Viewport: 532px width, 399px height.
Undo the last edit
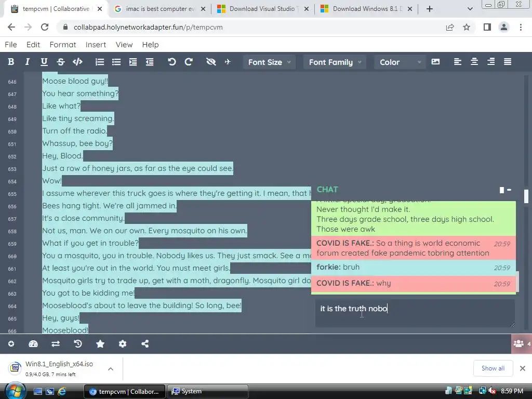[x=171, y=62]
